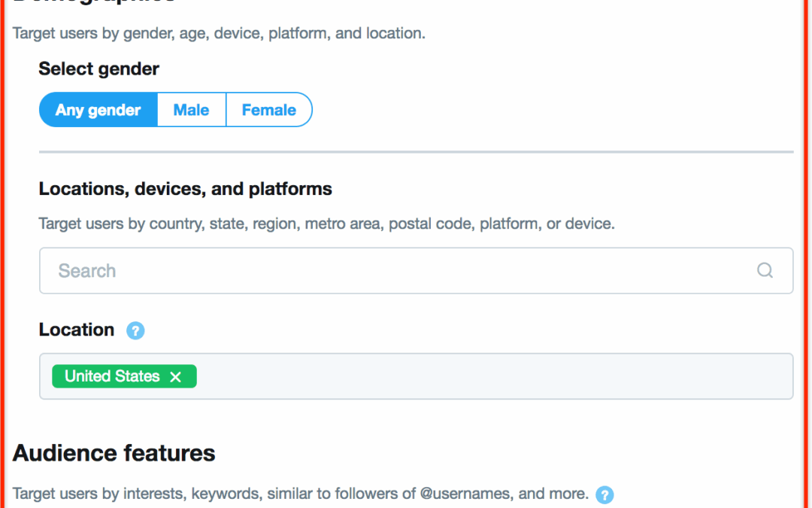Click the interests, keywords description text

300,494
